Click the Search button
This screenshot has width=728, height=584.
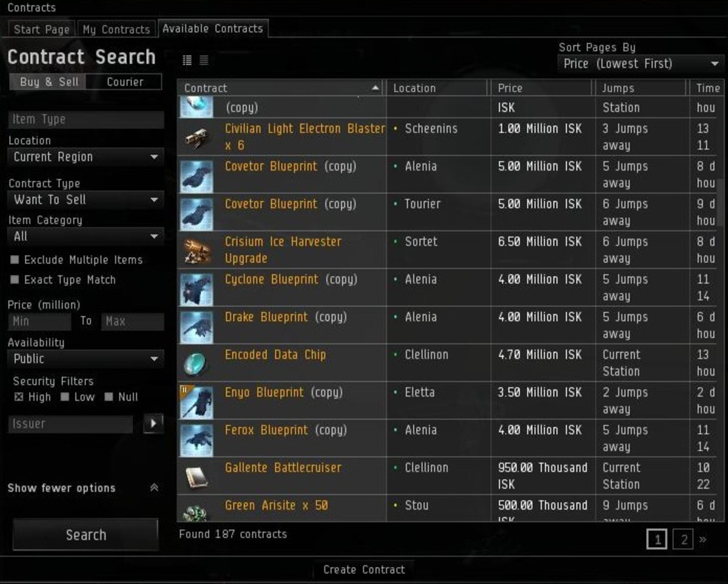[86, 535]
